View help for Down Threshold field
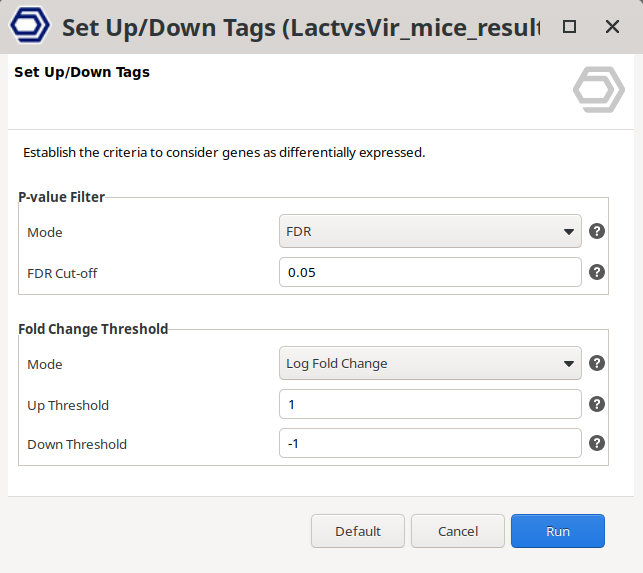The width and height of the screenshot is (643, 573). (x=597, y=443)
